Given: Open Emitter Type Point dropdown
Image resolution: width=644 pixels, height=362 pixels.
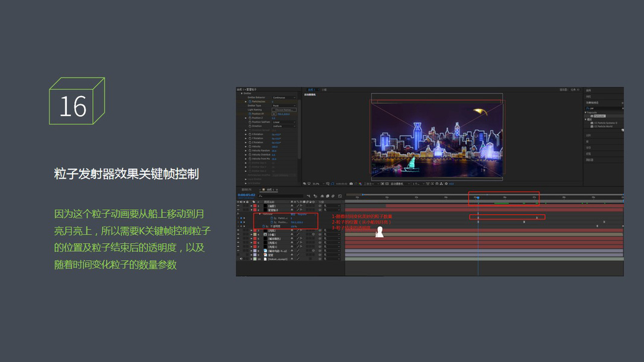Looking at the screenshot, I should 284,106.
